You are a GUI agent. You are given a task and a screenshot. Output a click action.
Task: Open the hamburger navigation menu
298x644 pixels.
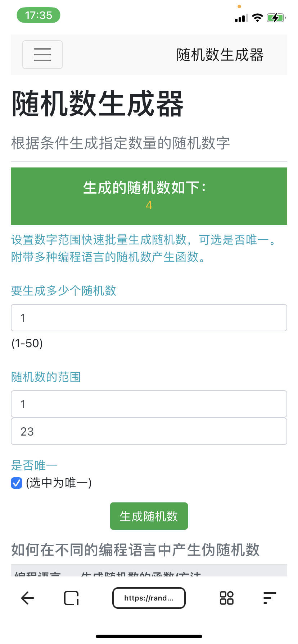42,55
